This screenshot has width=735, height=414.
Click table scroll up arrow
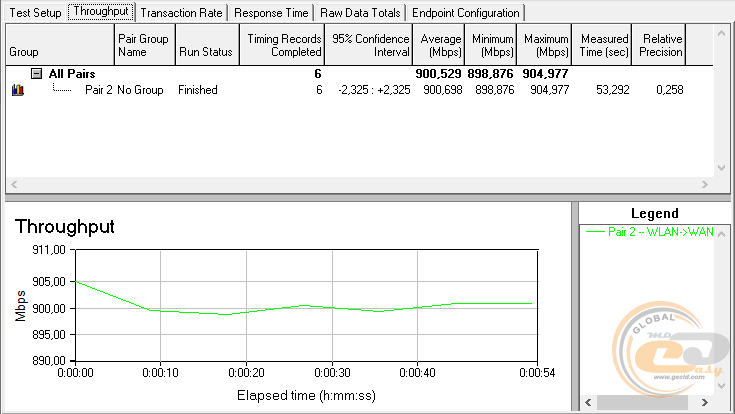(x=721, y=33)
